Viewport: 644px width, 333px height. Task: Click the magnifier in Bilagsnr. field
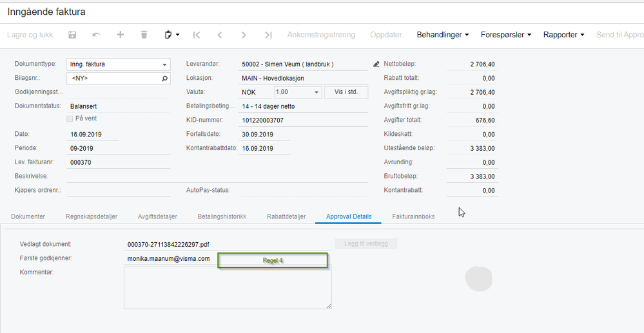[x=164, y=78]
